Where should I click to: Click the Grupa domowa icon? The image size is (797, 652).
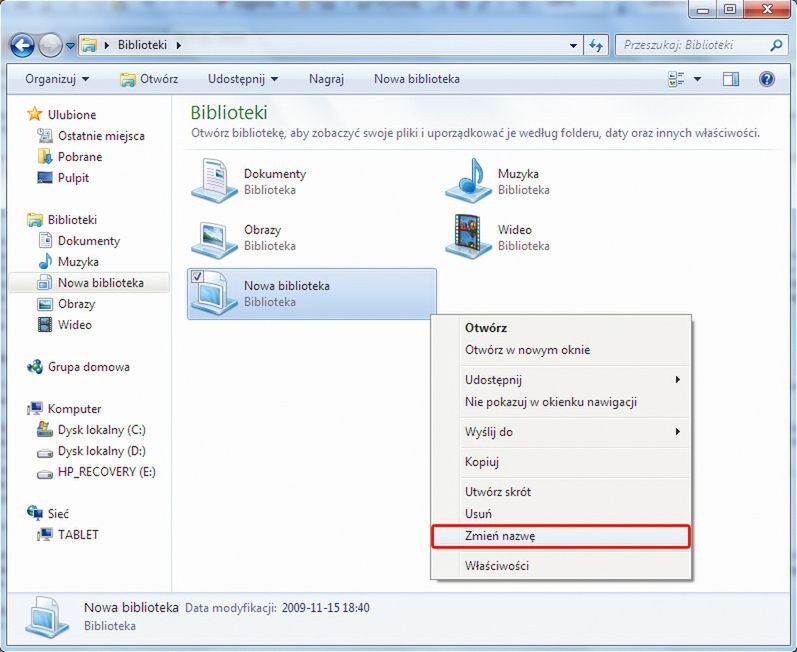(35, 366)
